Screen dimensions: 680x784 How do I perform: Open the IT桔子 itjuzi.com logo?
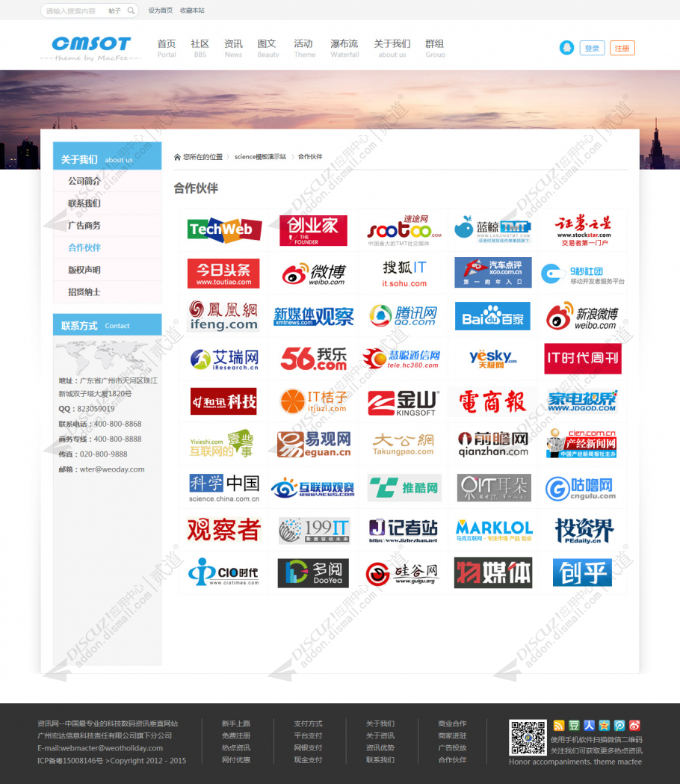point(314,401)
